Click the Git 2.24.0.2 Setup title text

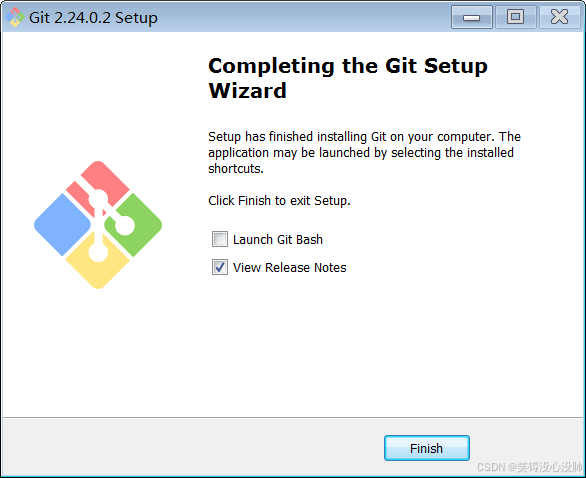coord(93,18)
